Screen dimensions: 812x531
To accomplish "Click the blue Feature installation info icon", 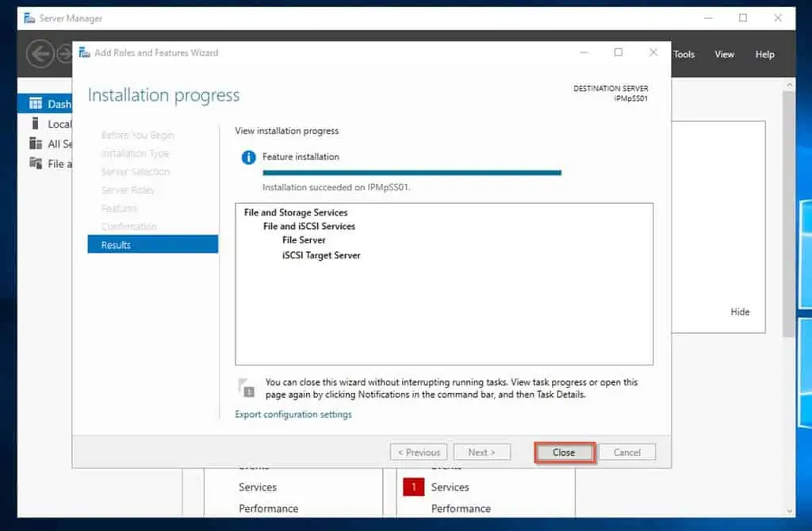I will click(x=248, y=158).
